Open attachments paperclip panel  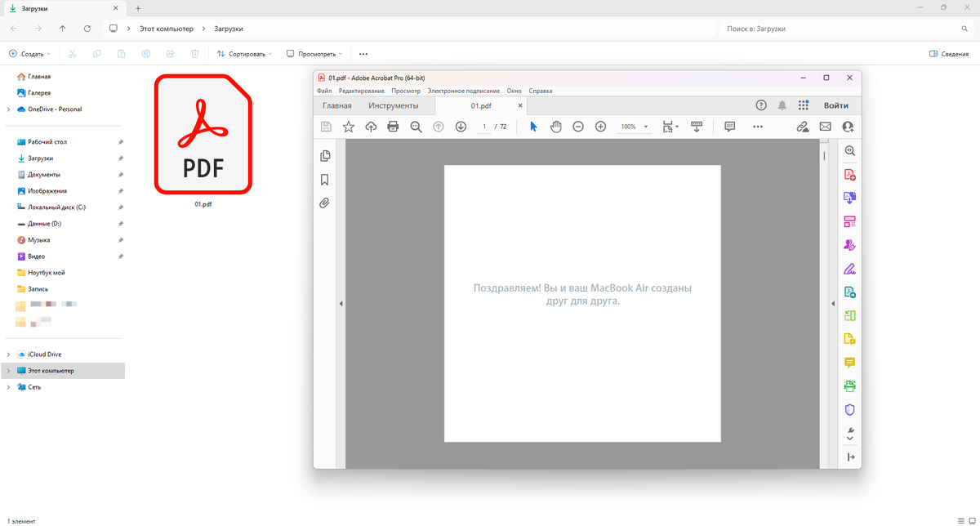tap(325, 203)
